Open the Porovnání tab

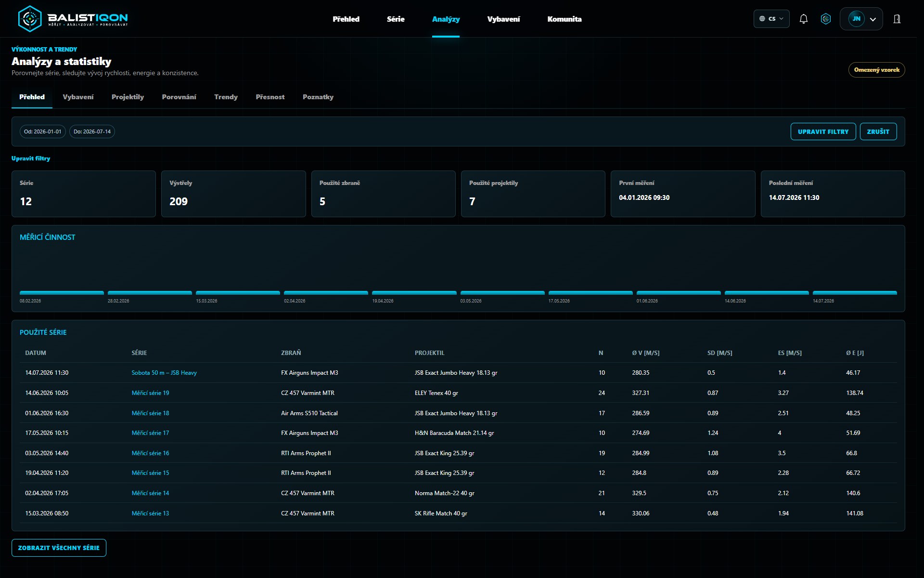[179, 97]
